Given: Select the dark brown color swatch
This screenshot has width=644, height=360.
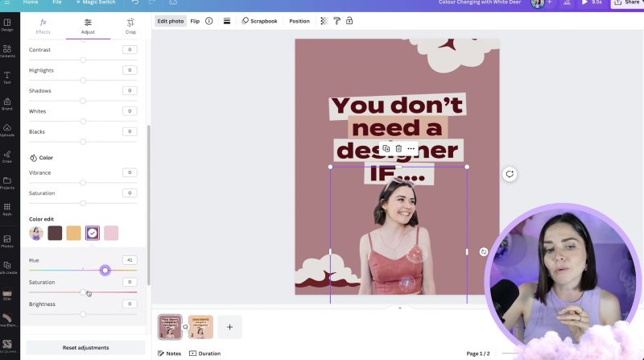Looking at the screenshot, I should [55, 233].
